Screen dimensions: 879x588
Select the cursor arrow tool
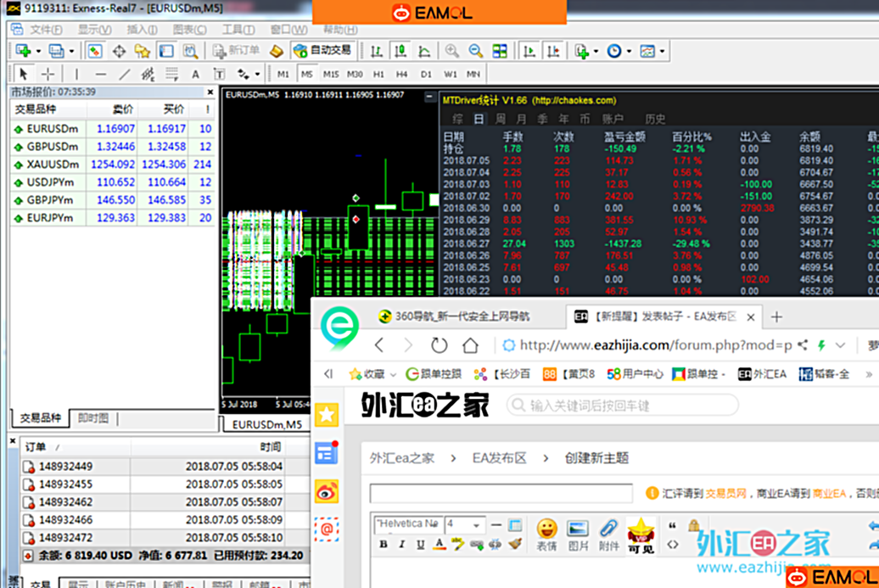(x=23, y=74)
